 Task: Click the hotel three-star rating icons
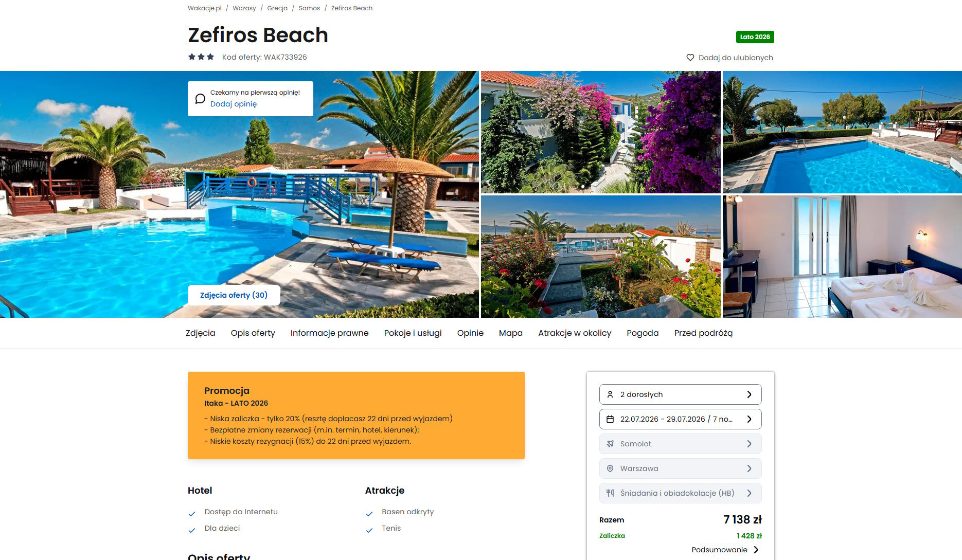click(x=201, y=57)
